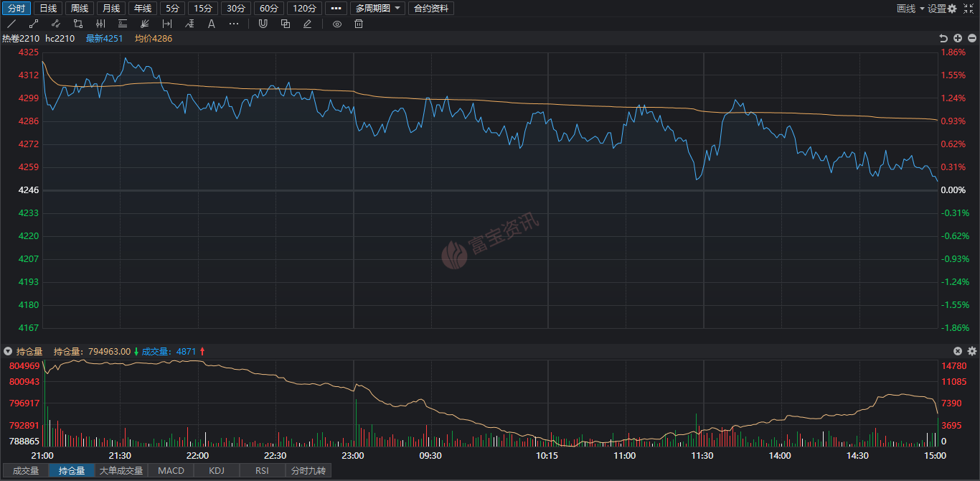
Task: Click the pencil edit icon
Action: coord(307,24)
